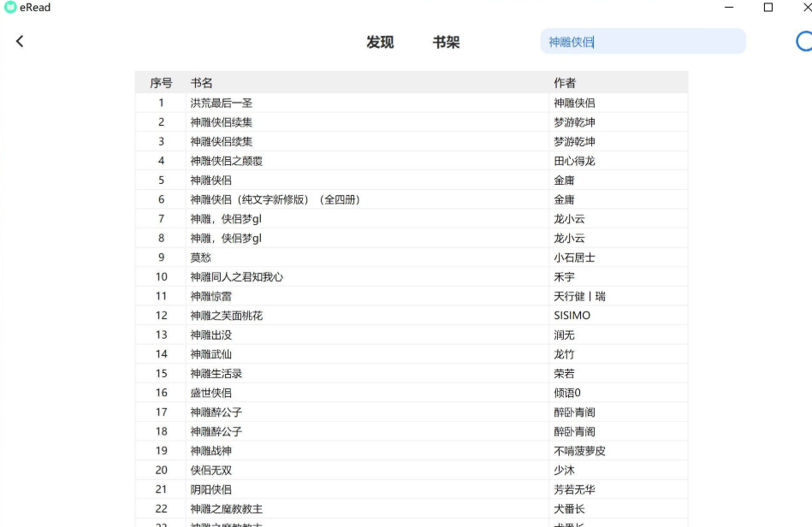
Task: Select 神雕醉公子 in row 17
Action: click(216, 412)
